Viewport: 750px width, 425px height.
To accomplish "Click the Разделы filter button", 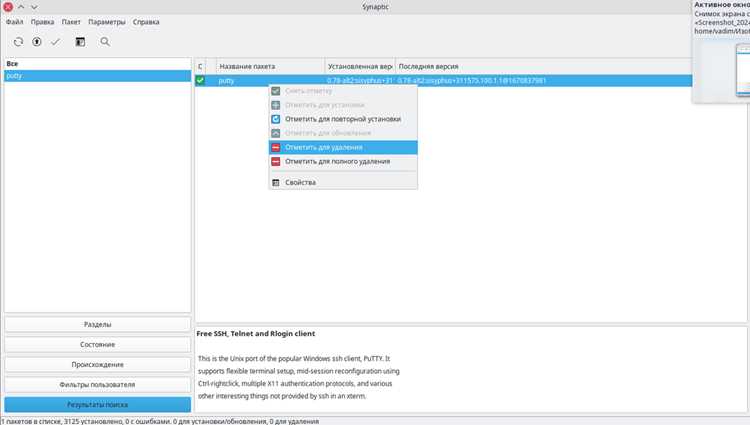I will tap(98, 324).
